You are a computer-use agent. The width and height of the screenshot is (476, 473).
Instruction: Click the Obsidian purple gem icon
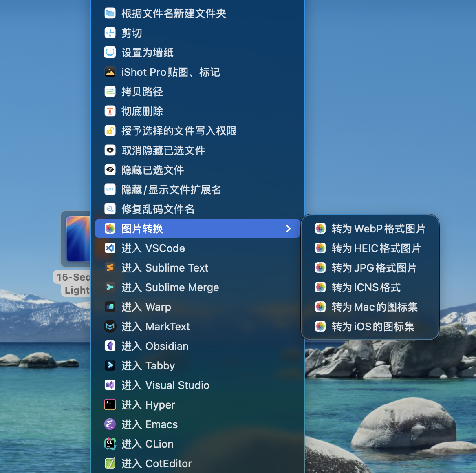point(110,346)
